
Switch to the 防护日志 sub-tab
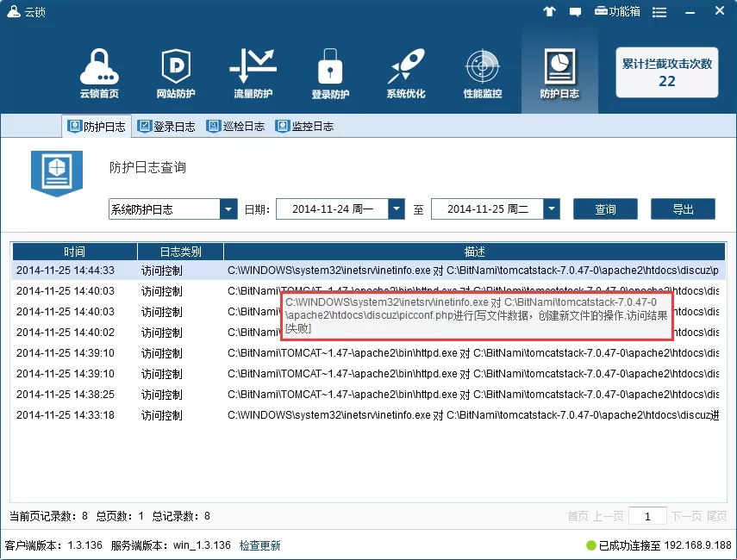[x=97, y=127]
